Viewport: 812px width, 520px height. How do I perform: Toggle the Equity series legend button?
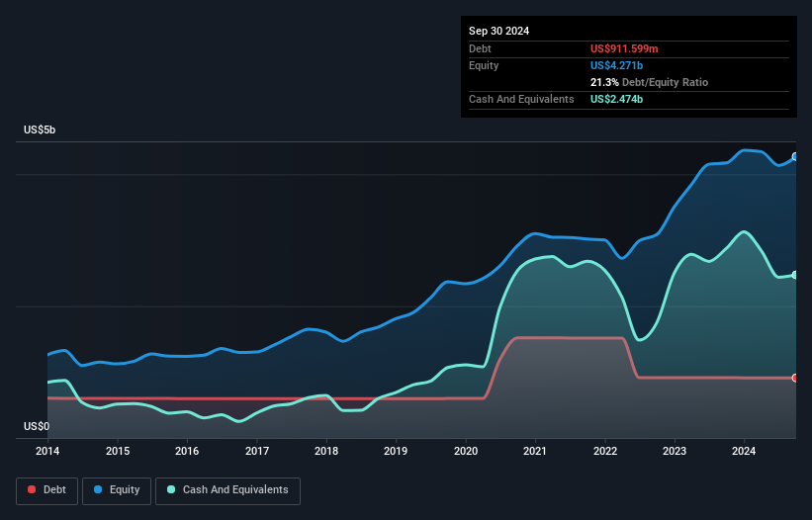(x=117, y=490)
